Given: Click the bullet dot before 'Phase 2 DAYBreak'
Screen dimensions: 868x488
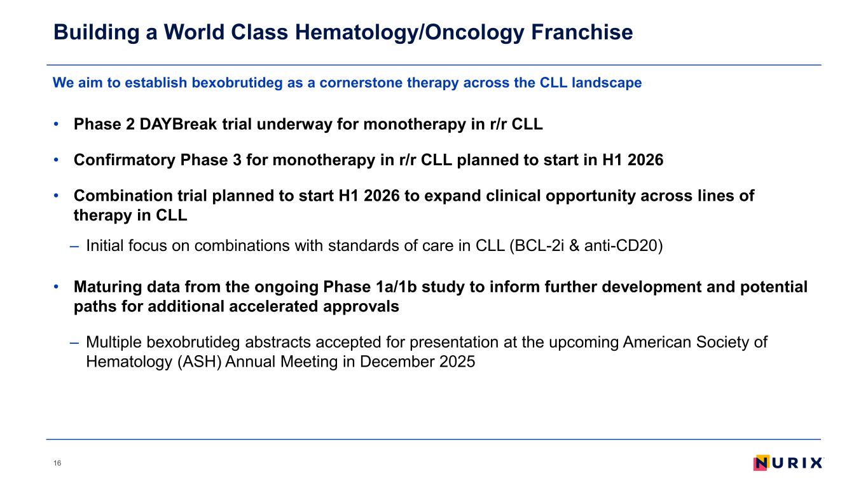Looking at the screenshot, I should coord(57,124).
